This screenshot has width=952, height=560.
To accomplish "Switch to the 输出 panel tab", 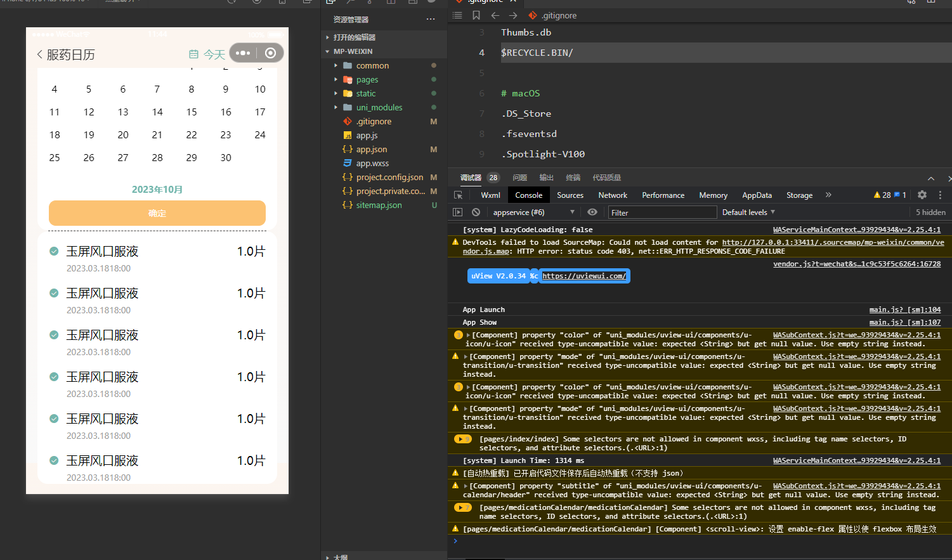I will pyautogui.click(x=547, y=178).
